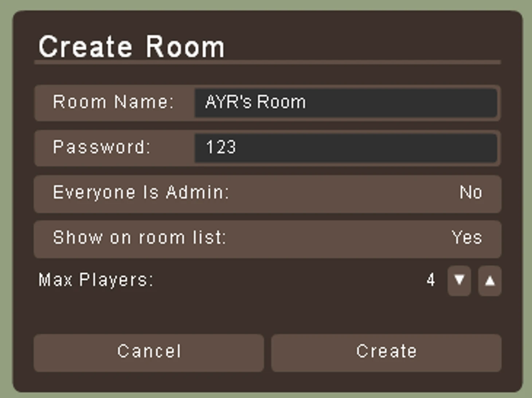Screen dimensions: 532x398
Task: Click the Max Players label
Action: coord(96,280)
